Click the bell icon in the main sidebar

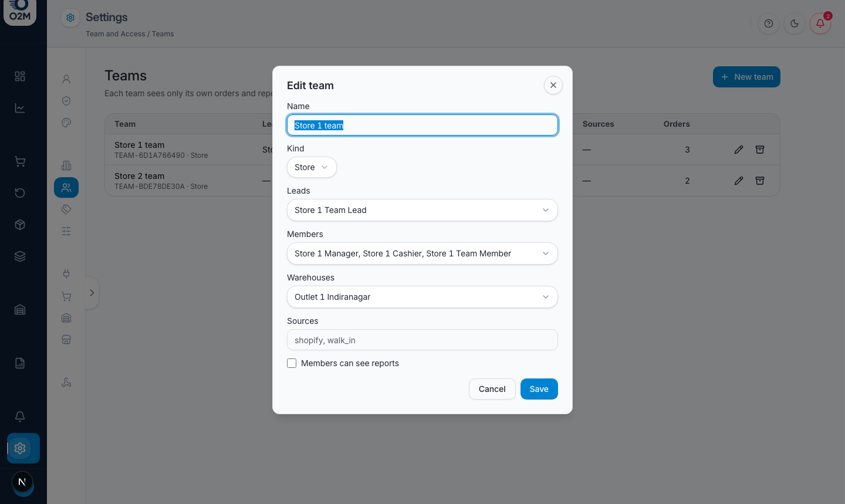20,417
